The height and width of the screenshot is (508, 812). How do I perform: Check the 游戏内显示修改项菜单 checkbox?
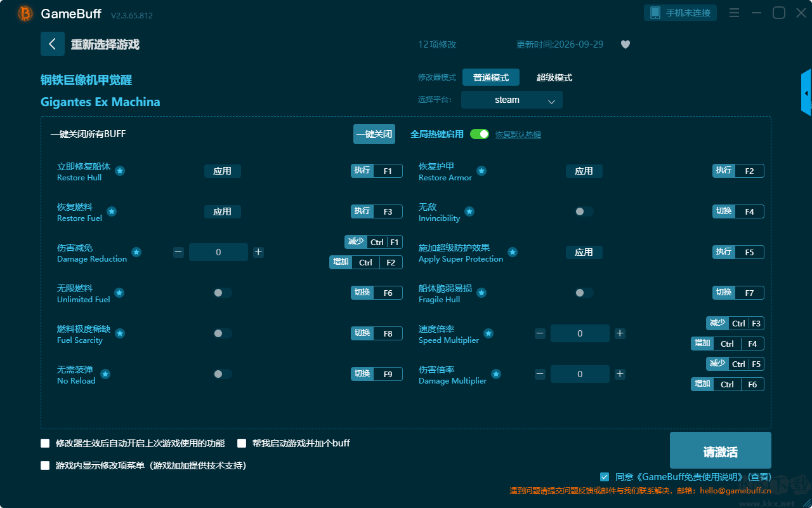pyautogui.click(x=45, y=465)
